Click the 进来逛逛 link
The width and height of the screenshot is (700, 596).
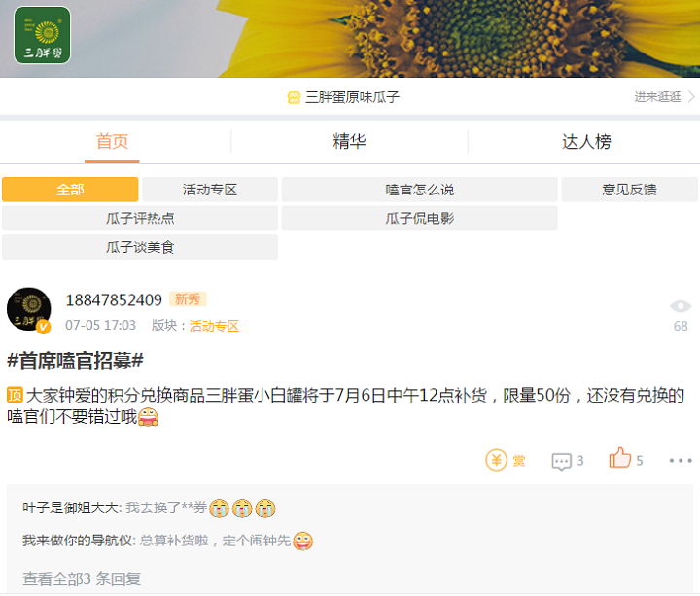coord(657,97)
